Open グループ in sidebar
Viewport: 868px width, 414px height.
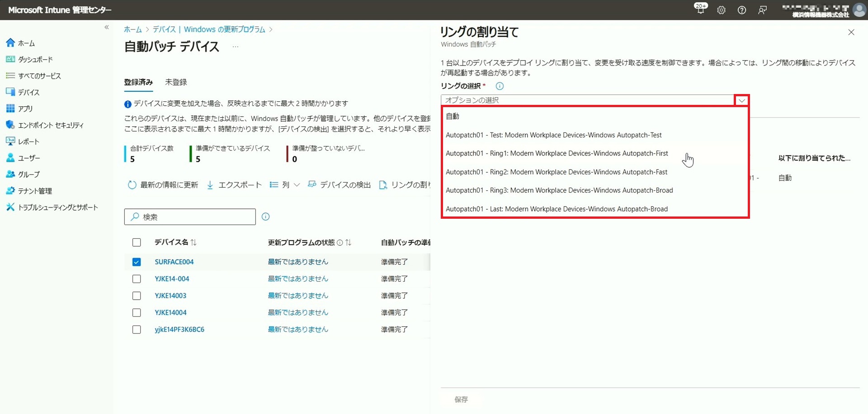(23, 174)
